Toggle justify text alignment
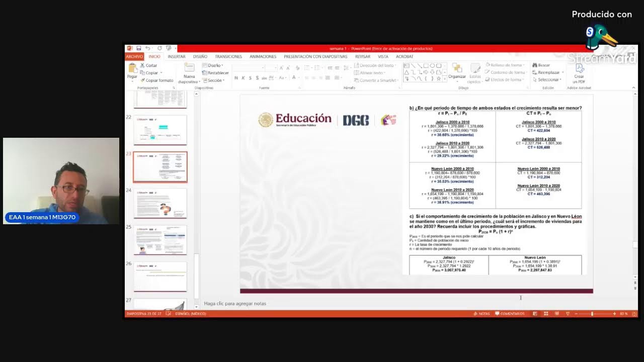This screenshot has width=644, height=362. coord(328,77)
